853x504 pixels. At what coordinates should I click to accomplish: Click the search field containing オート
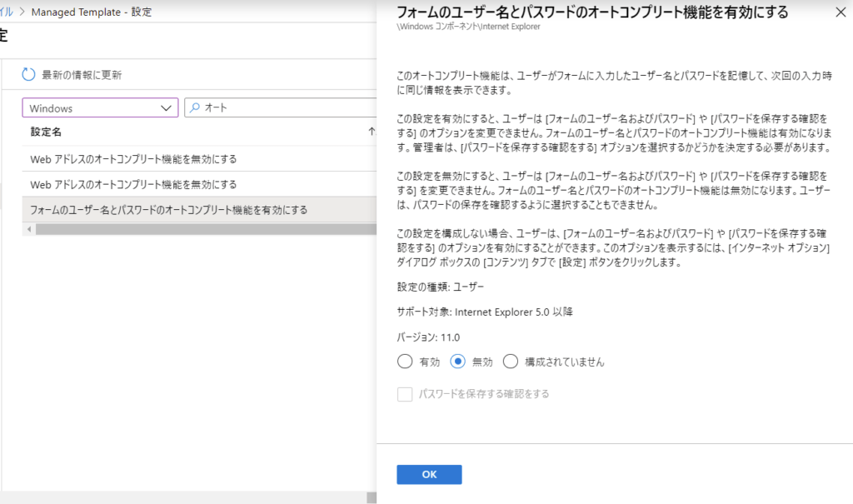[x=281, y=107]
